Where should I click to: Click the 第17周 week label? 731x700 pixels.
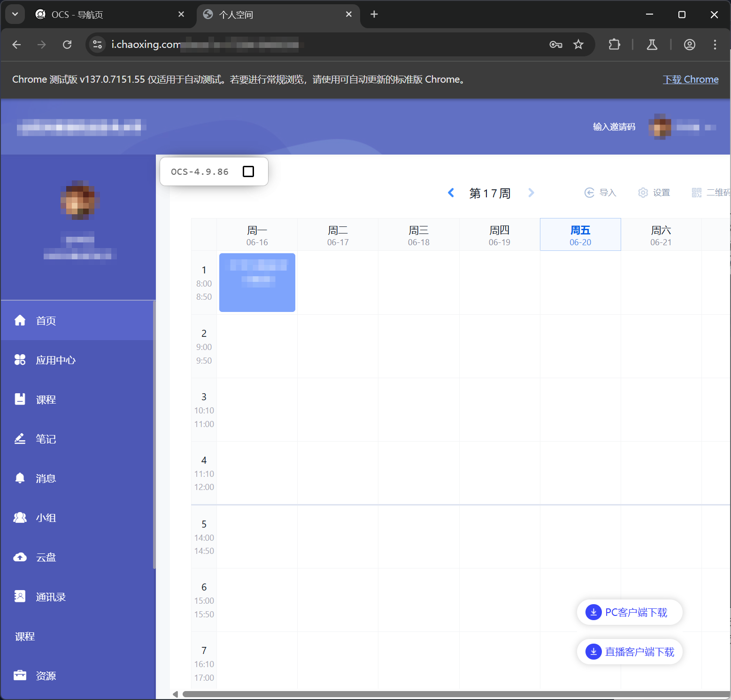tap(490, 193)
